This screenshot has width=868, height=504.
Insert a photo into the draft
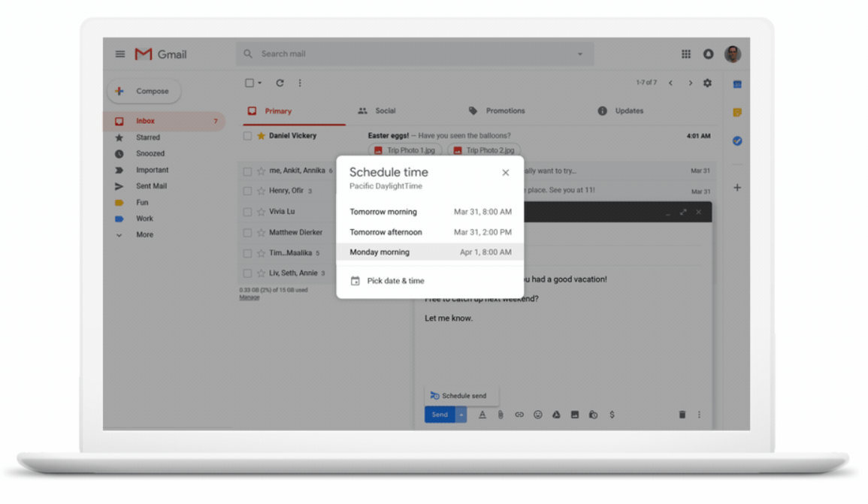point(575,414)
